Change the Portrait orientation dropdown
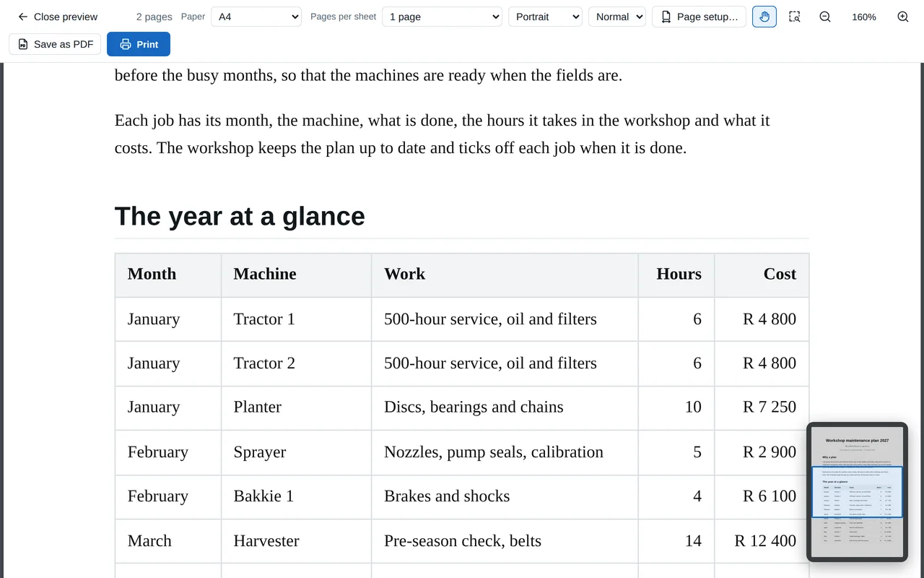 pos(545,17)
